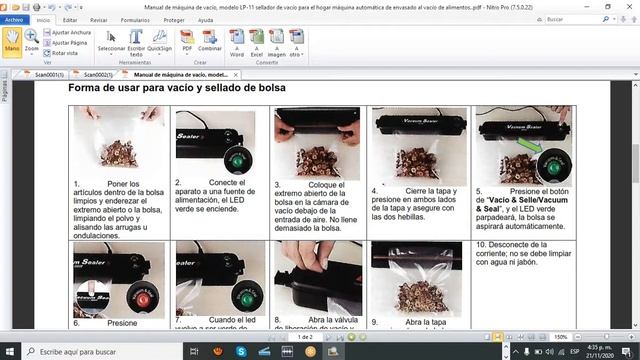The height and width of the screenshot is (360, 640).
Task: Switch to the Proteger ribbon tab
Action: (x=174, y=20)
